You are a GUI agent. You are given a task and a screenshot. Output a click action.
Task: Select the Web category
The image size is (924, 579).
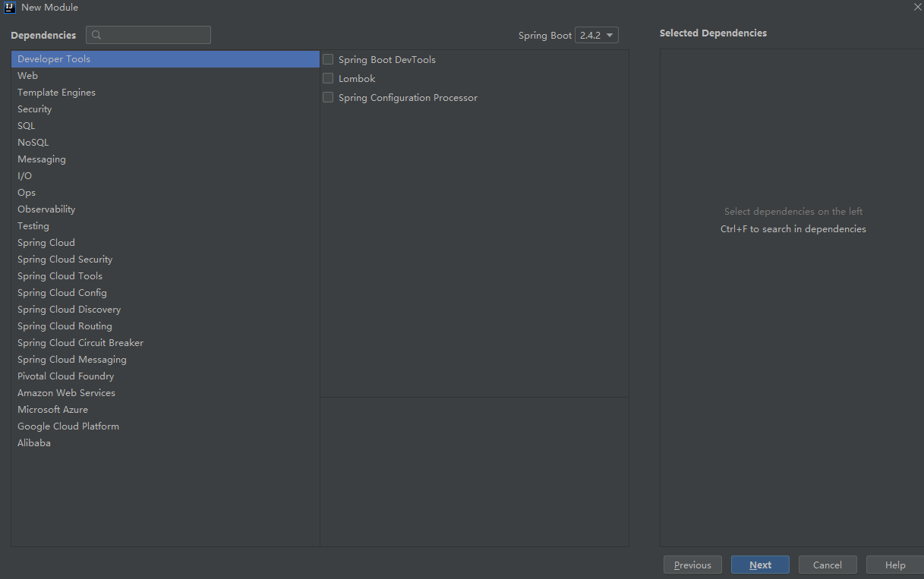coord(166,76)
